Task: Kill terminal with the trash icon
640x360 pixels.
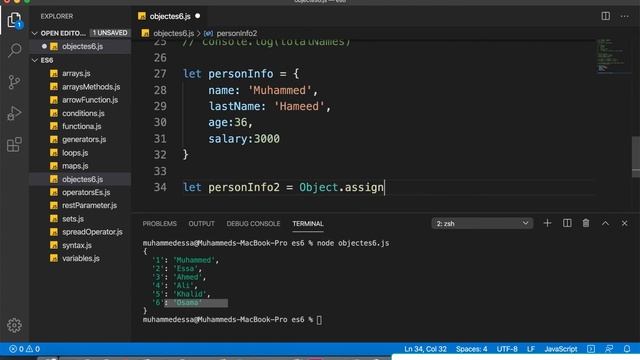Action: [x=586, y=223]
